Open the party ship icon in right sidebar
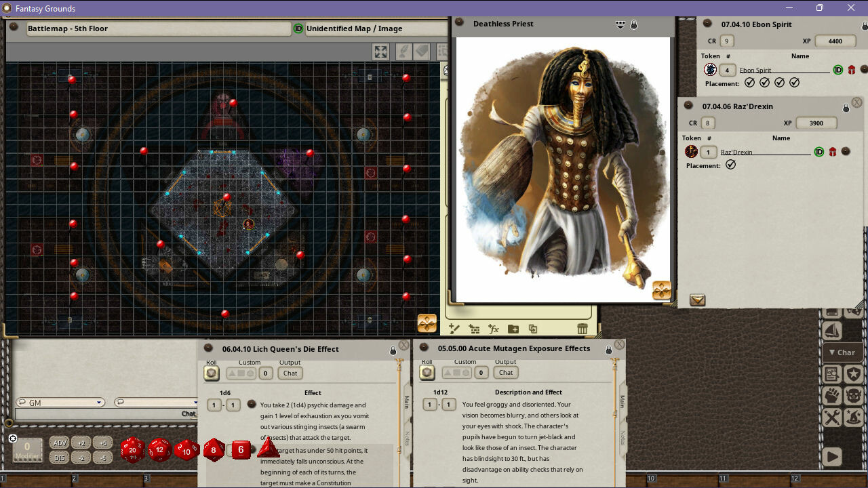Screen dimensions: 868x488 pyautogui.click(x=832, y=329)
